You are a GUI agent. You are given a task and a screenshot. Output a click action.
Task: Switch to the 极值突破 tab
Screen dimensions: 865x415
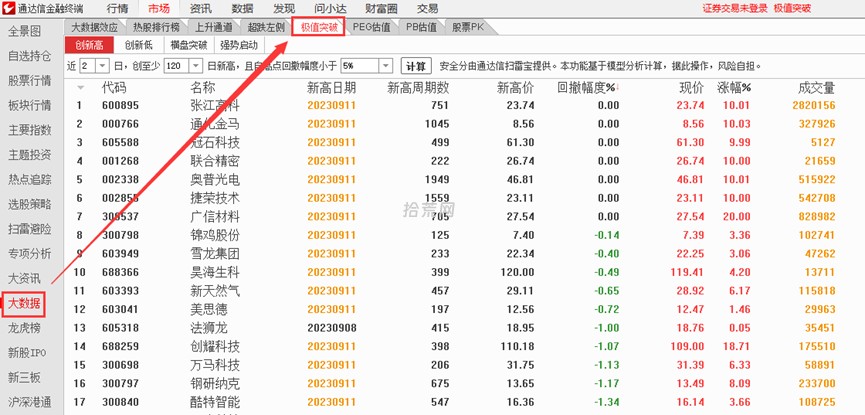(319, 27)
